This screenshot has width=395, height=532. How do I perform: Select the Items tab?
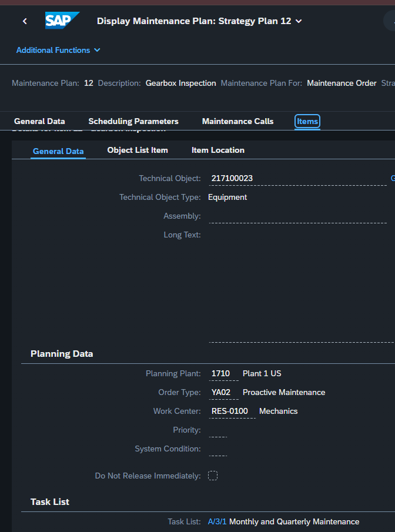click(x=307, y=121)
